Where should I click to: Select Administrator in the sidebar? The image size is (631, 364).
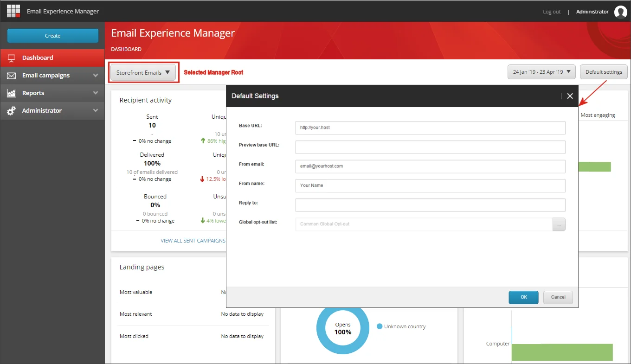click(52, 111)
